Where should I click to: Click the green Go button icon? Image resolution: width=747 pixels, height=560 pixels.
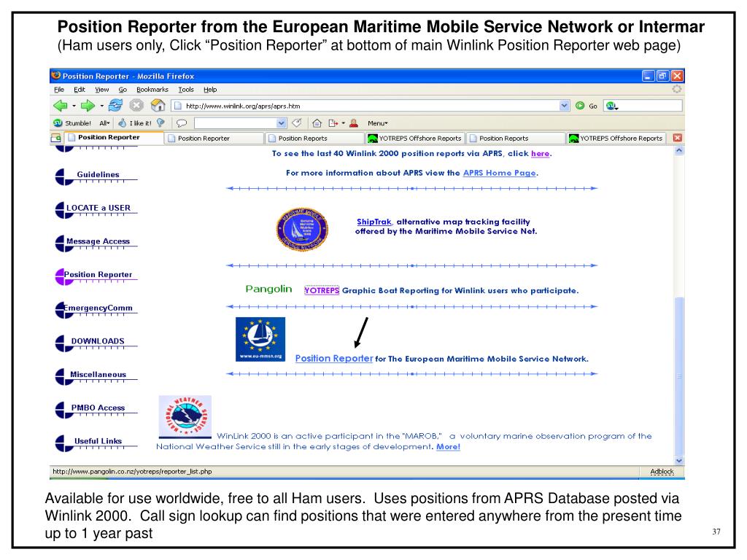(x=580, y=106)
